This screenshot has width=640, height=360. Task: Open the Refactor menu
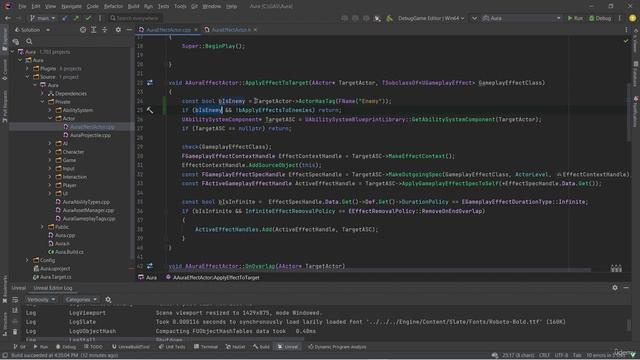pyautogui.click(x=113, y=7)
